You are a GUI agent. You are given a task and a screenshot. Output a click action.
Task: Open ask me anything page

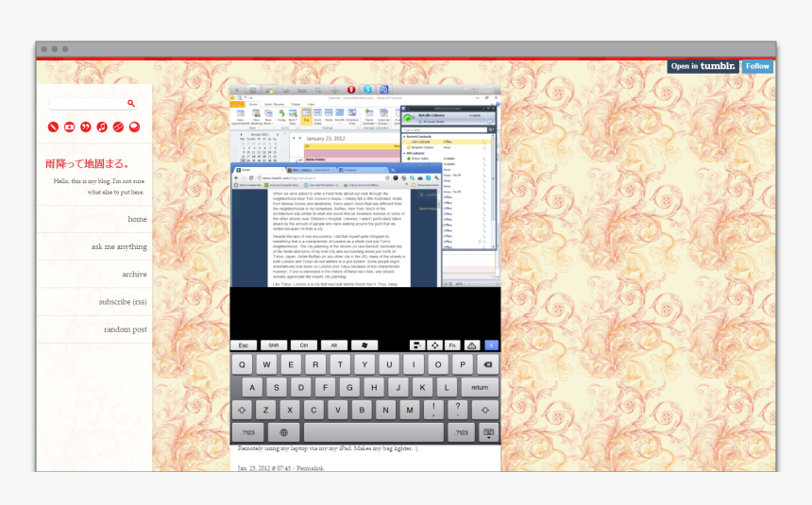119,246
